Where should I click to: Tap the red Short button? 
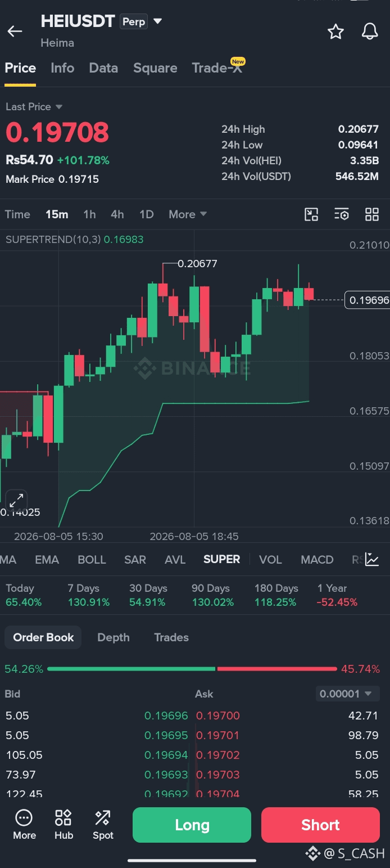(x=320, y=825)
